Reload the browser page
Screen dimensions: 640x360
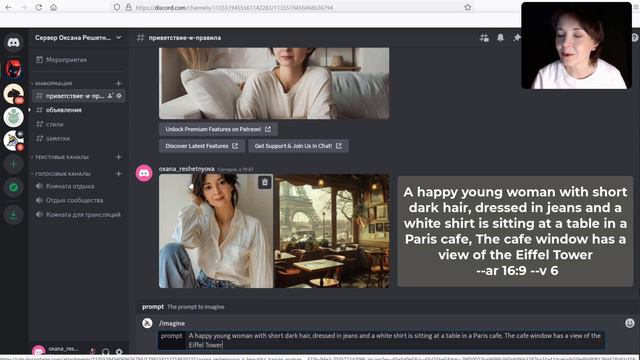pos(39,7)
